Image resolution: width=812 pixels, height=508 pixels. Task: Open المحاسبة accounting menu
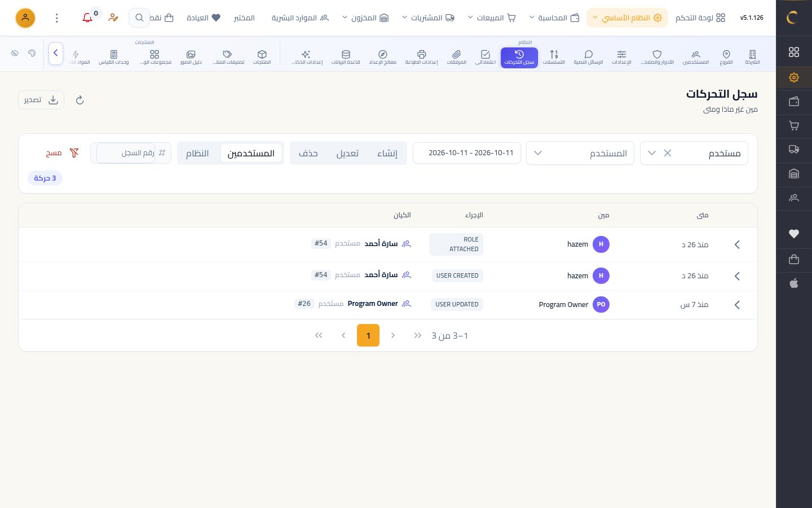coord(554,17)
